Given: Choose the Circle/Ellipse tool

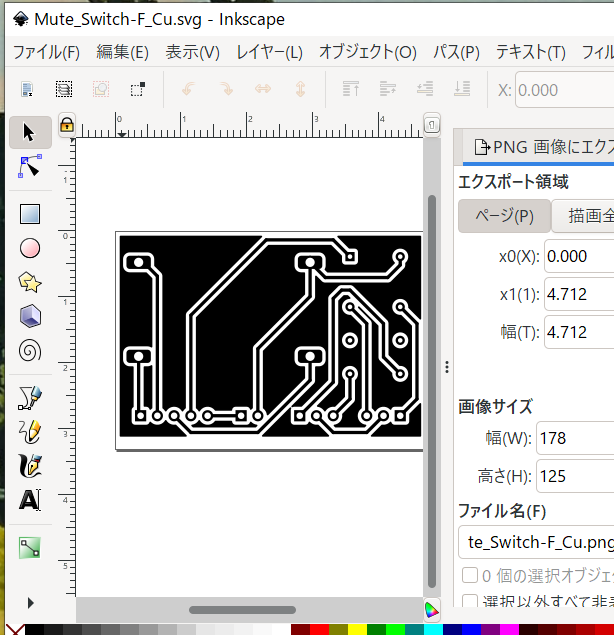Looking at the screenshot, I should click(30, 248).
